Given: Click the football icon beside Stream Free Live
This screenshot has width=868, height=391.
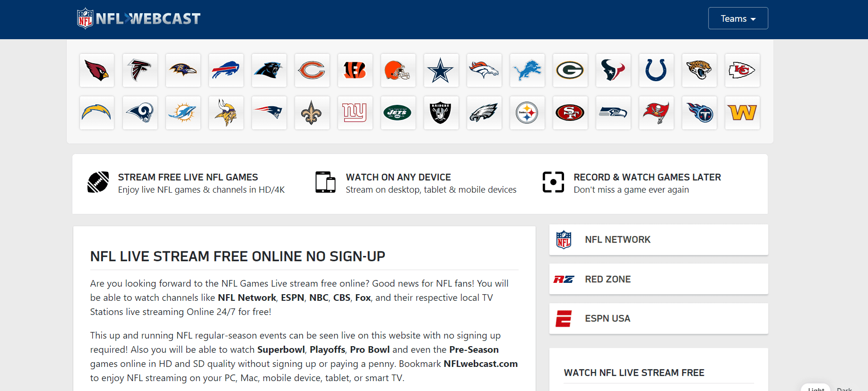Looking at the screenshot, I should [x=98, y=182].
